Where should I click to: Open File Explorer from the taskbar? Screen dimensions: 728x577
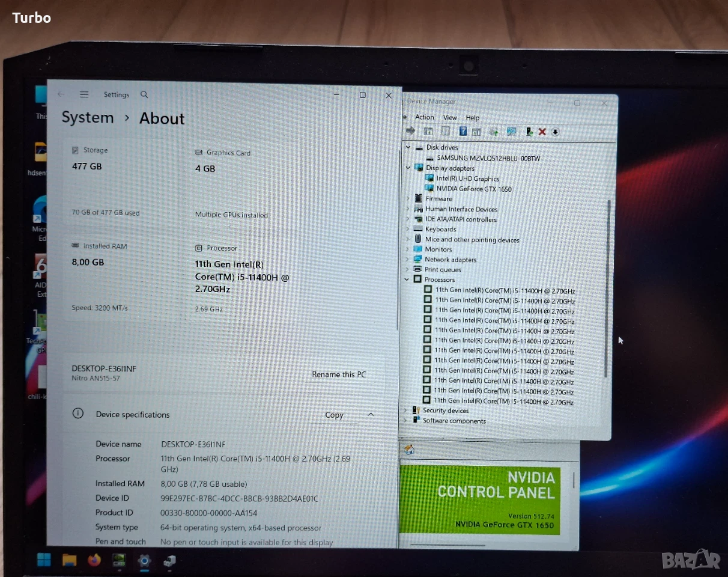tap(70, 561)
